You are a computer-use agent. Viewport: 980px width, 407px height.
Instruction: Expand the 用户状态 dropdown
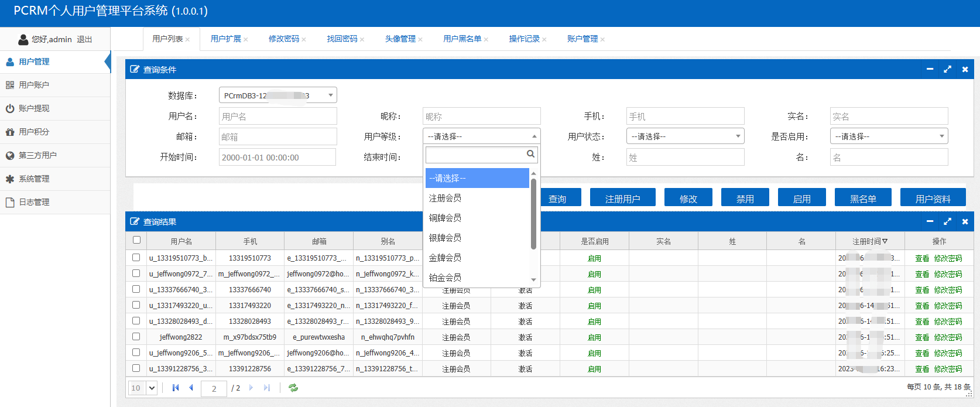point(685,136)
